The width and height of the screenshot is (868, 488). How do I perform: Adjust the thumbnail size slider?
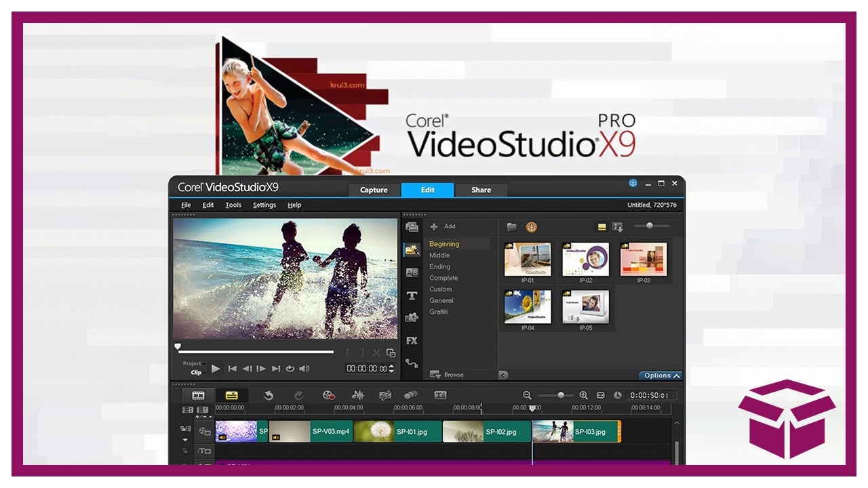650,226
